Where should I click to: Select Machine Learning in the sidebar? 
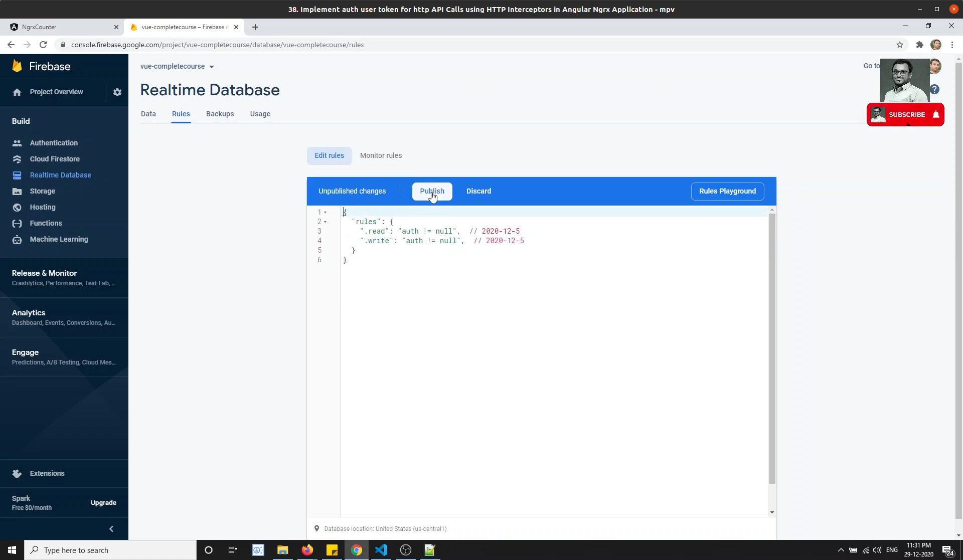pyautogui.click(x=59, y=239)
